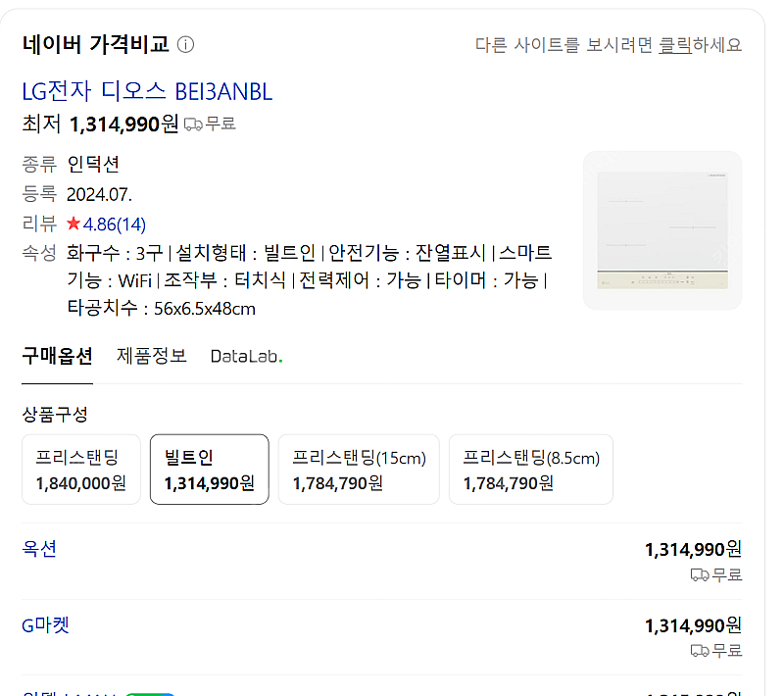This screenshot has width=784, height=696.
Task: Open the 옥션 seller link
Action: coord(39,549)
